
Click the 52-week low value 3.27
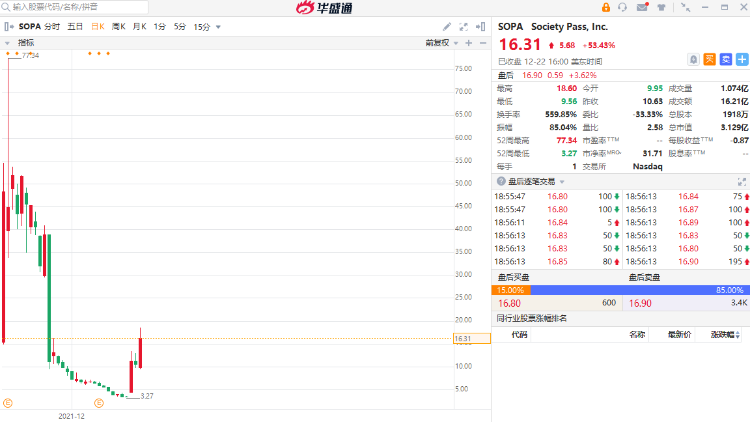[x=569, y=153]
